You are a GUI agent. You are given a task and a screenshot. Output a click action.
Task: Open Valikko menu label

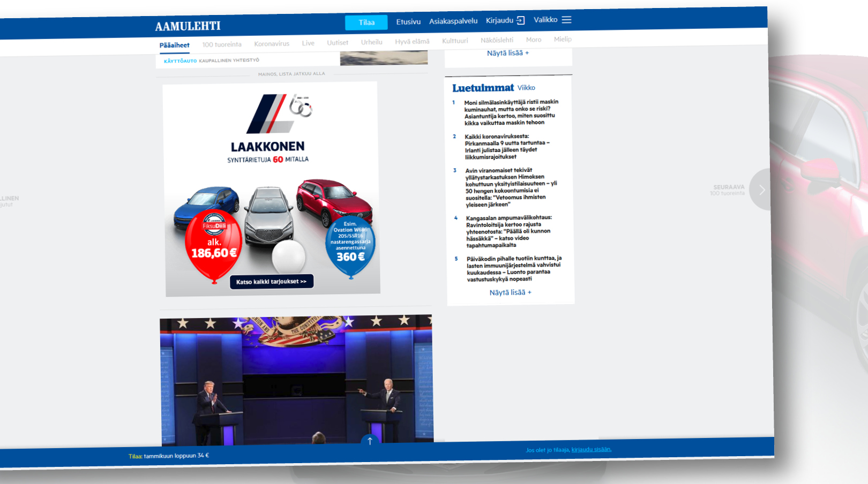[x=545, y=20]
